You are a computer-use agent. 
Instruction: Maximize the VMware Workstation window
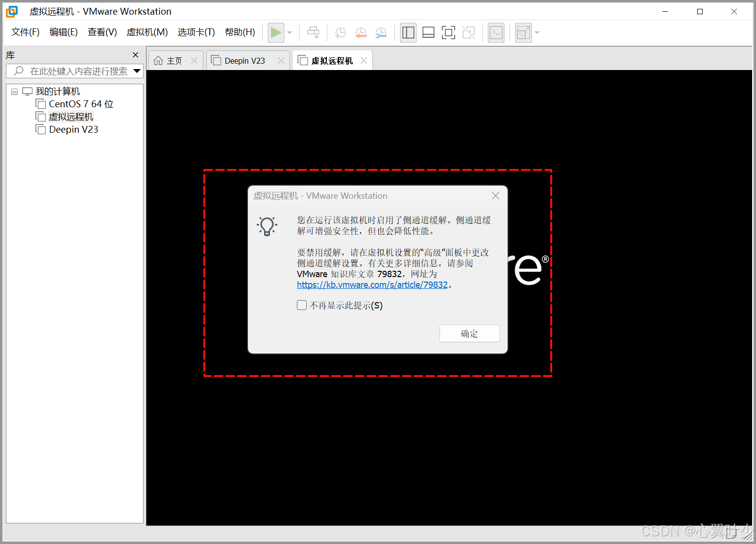click(x=700, y=11)
